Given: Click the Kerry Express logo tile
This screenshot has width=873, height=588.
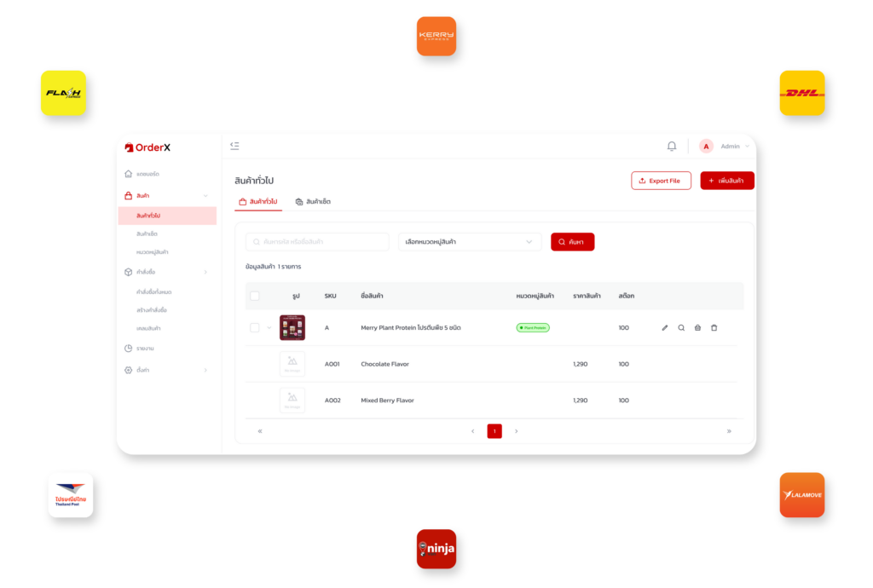Looking at the screenshot, I should (x=436, y=36).
